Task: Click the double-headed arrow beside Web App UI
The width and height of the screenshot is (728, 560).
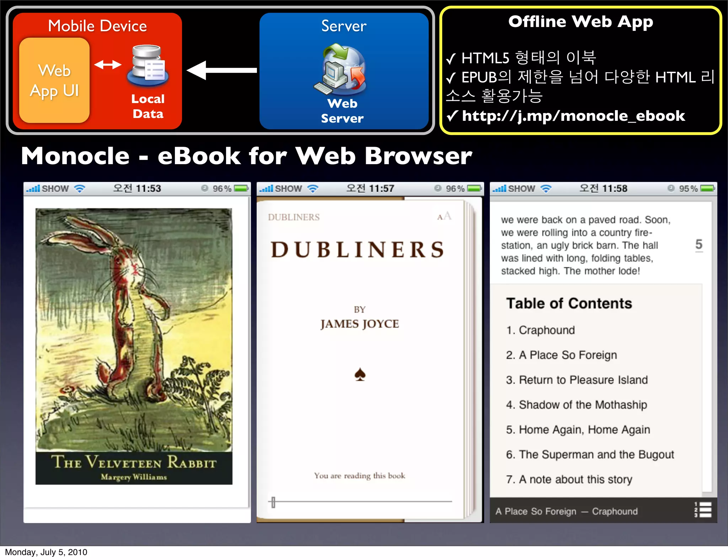Action: click(108, 65)
